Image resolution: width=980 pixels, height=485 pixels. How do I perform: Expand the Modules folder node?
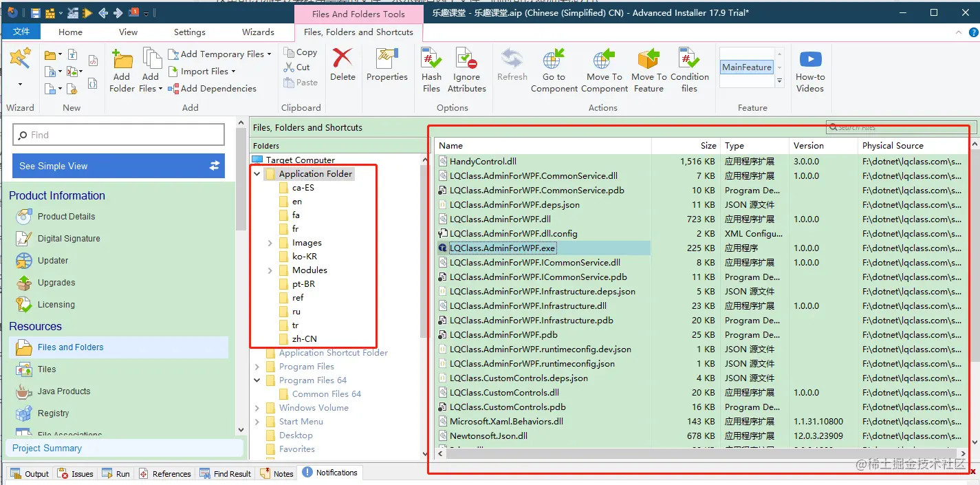pyautogui.click(x=270, y=270)
